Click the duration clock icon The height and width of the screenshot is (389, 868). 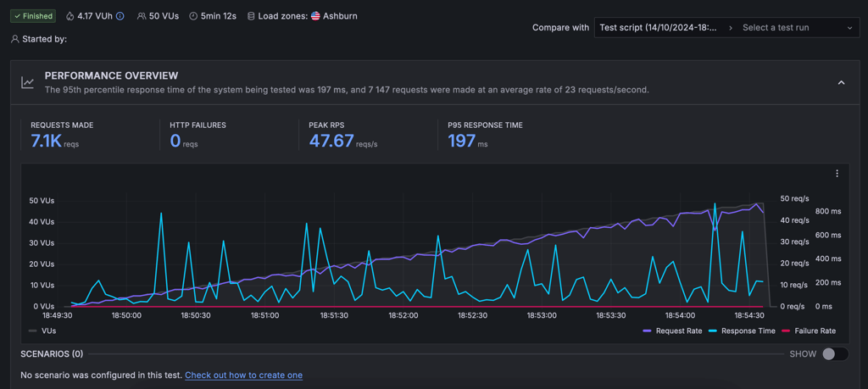click(193, 16)
